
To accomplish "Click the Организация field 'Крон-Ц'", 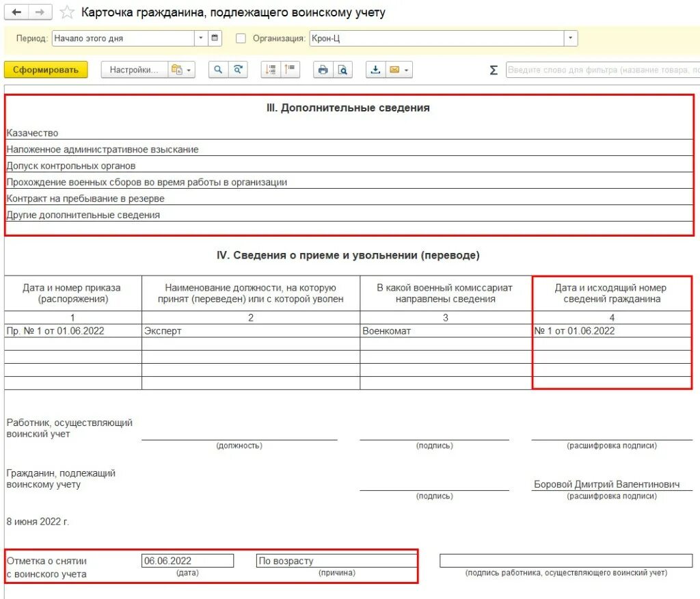I will [x=437, y=38].
